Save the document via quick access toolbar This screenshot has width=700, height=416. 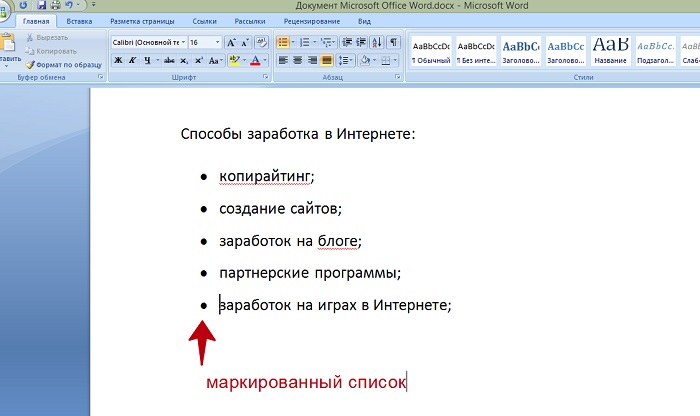click(42, 5)
